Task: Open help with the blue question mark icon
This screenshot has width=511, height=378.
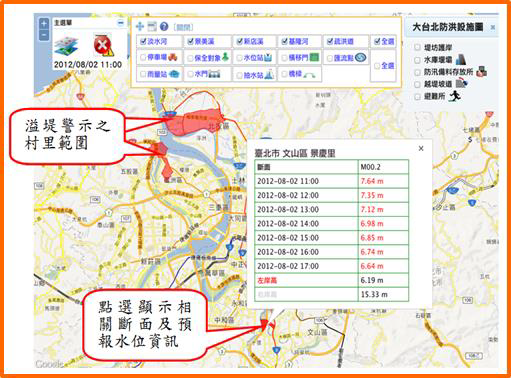Action: pos(164,26)
